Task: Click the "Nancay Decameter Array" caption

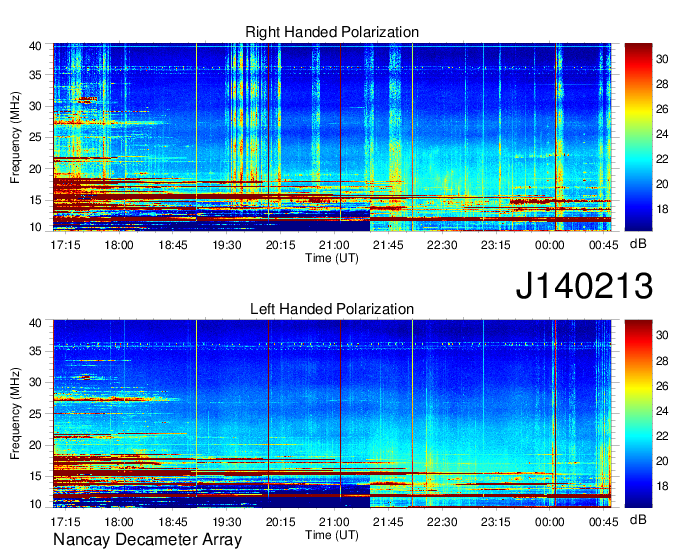Action: tap(147, 540)
